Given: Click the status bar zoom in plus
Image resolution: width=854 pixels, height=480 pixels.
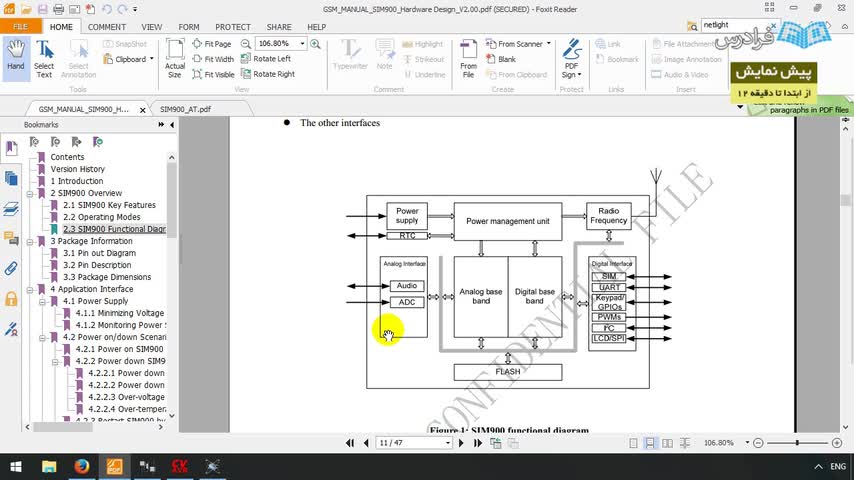Looking at the screenshot, I should point(837,443).
